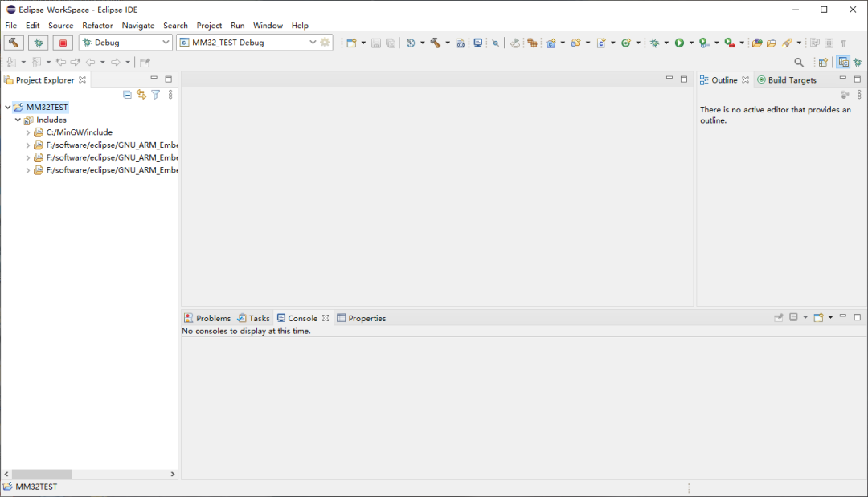Switch to the Problems tab
Image resolution: width=868 pixels, height=497 pixels.
pos(207,318)
